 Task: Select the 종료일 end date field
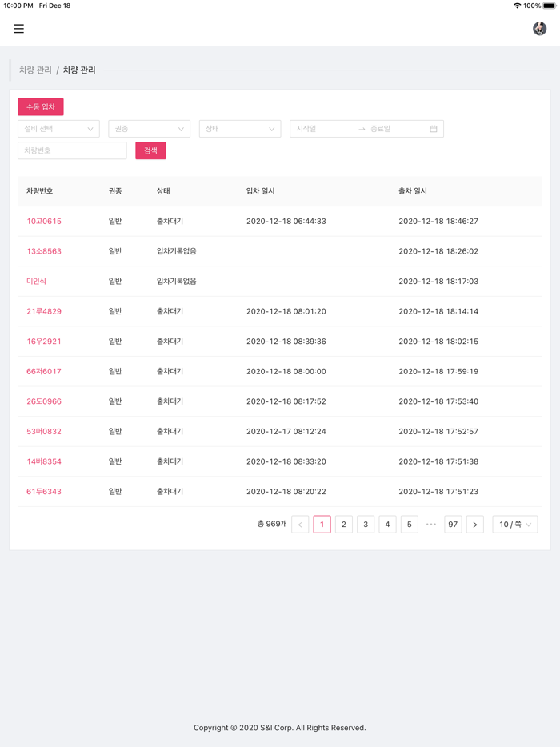click(397, 129)
